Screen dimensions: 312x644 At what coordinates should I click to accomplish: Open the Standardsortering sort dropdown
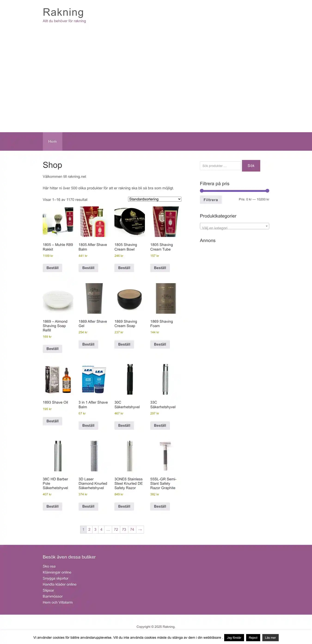155,199
